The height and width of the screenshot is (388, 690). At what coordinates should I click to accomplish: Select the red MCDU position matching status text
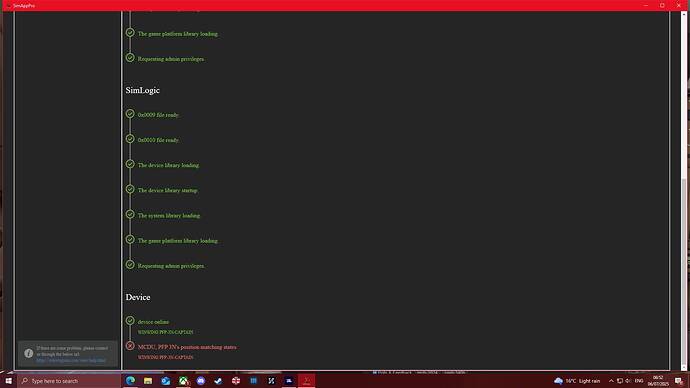pyautogui.click(x=187, y=347)
